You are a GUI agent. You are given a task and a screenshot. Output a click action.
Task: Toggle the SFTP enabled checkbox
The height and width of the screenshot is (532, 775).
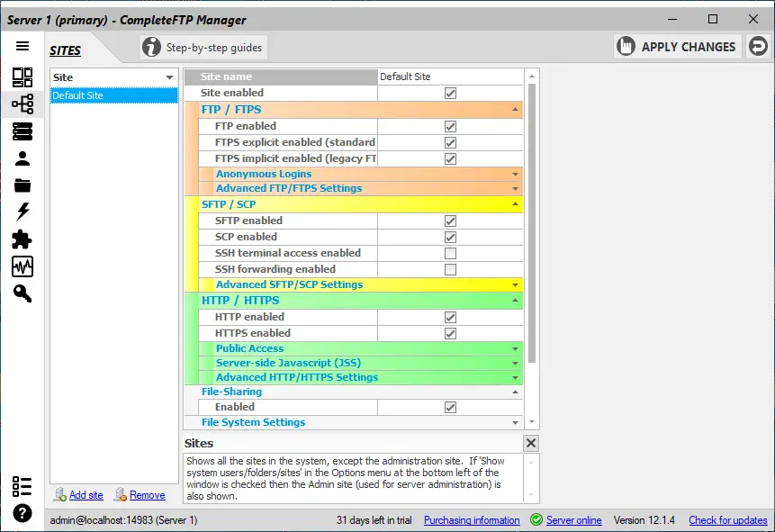[x=450, y=221]
